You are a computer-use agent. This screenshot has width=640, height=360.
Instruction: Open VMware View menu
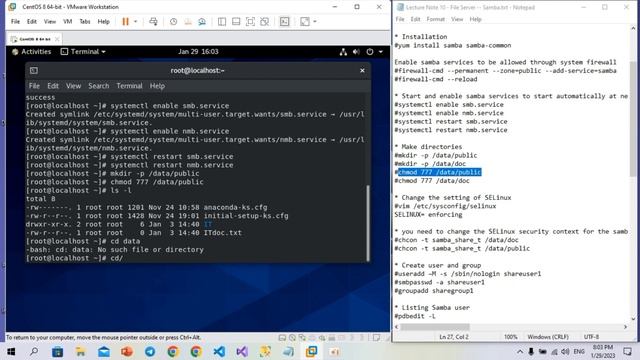(50, 22)
